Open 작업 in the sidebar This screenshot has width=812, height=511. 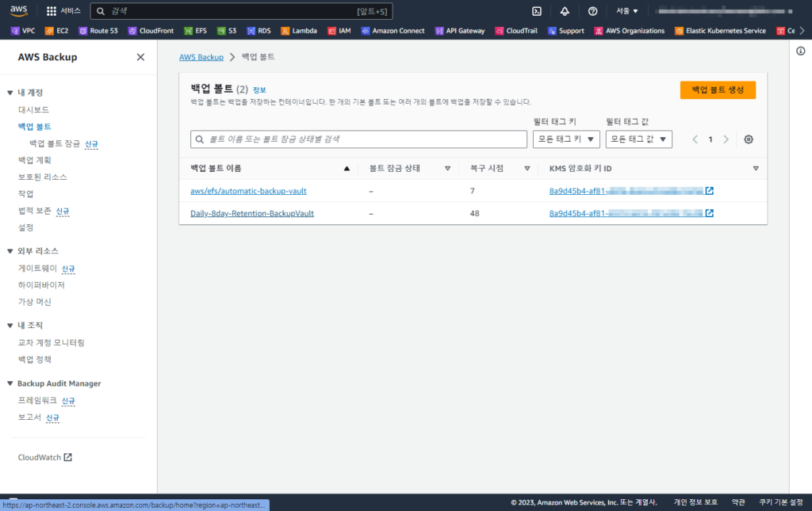point(25,193)
